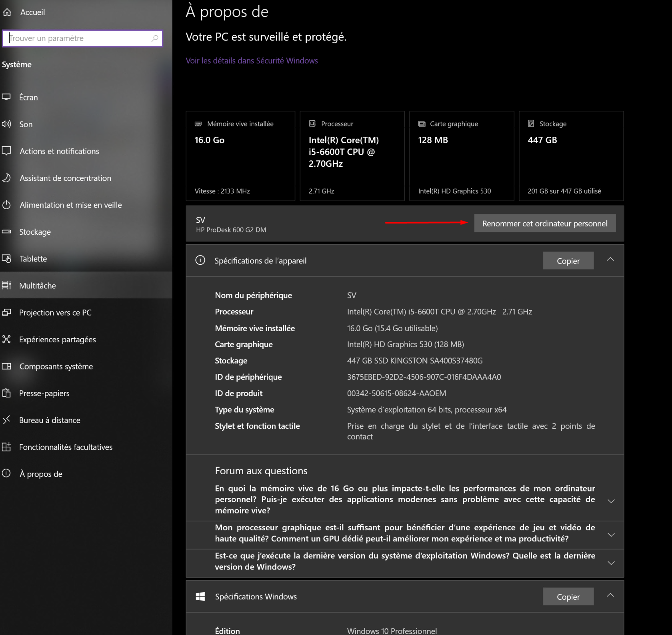The height and width of the screenshot is (635, 672).
Task: Copy the Windows specifications
Action: point(568,597)
